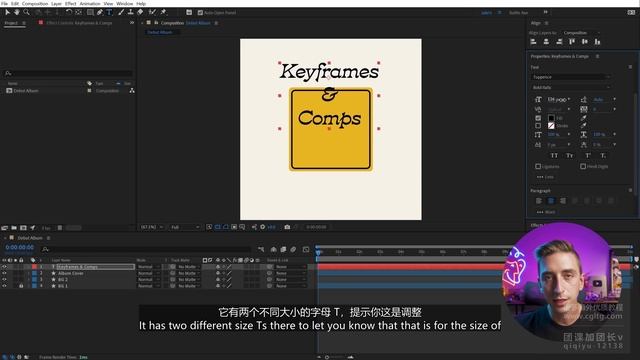Open the File menu
Image resolution: width=640 pixels, height=360 pixels.
point(4,3)
